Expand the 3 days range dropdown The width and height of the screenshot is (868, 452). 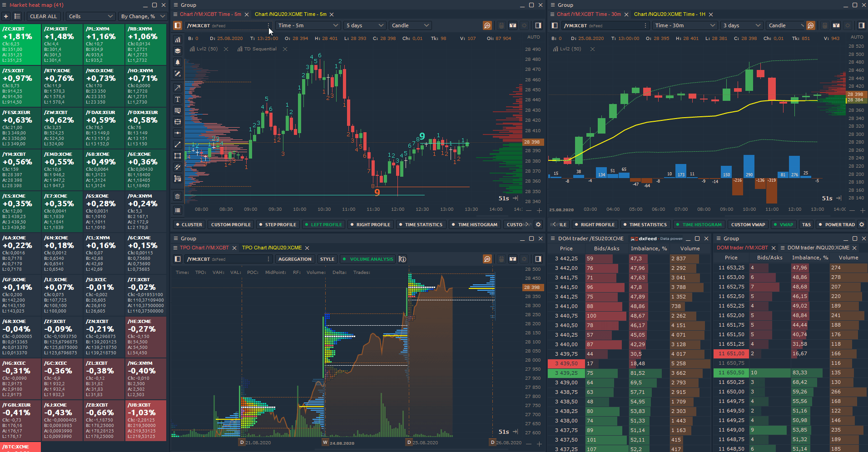742,25
